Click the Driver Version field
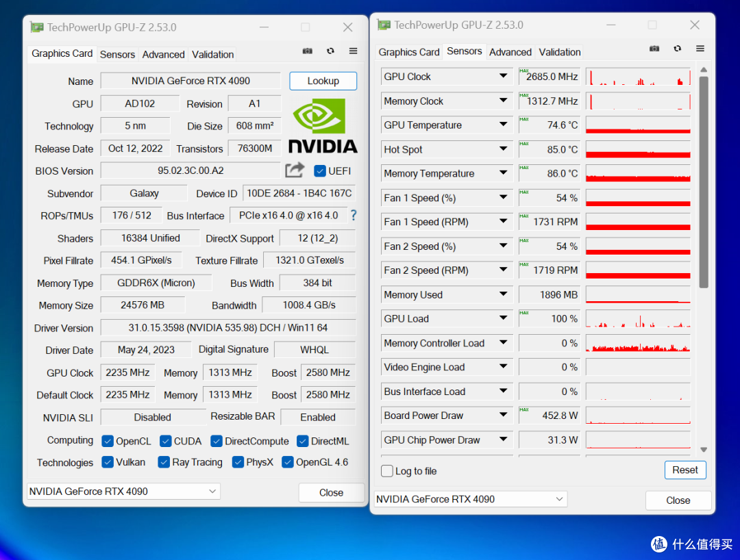This screenshot has width=740, height=560. click(228, 328)
